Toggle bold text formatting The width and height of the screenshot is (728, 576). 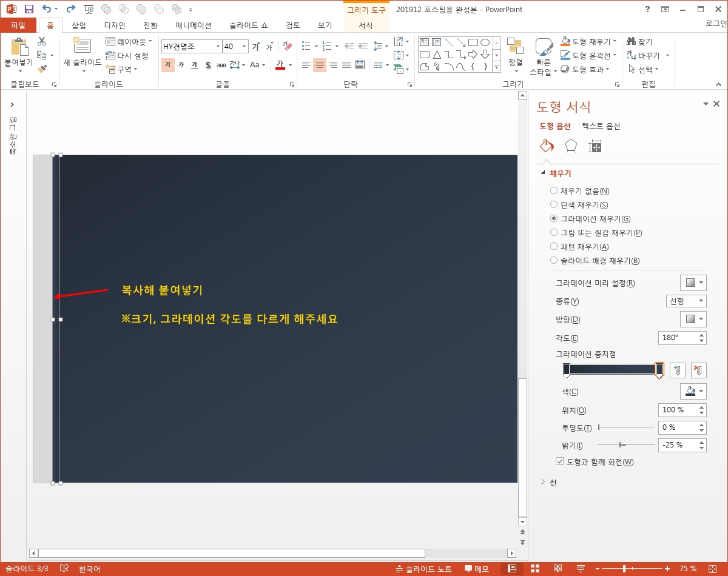(x=167, y=65)
